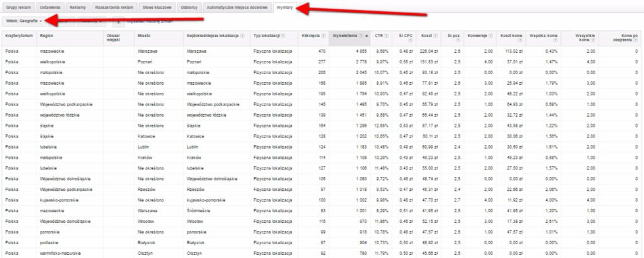Screen dimensions: 644x258
Task: Select the Odbiorcy tab
Action: (x=189, y=8)
